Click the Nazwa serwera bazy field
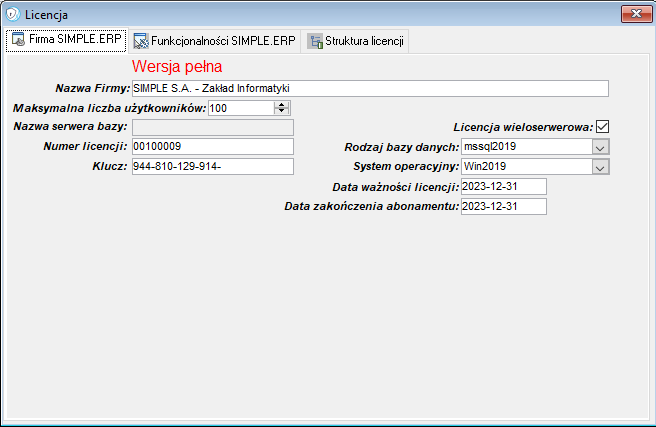This screenshot has width=656, height=427. click(213, 127)
